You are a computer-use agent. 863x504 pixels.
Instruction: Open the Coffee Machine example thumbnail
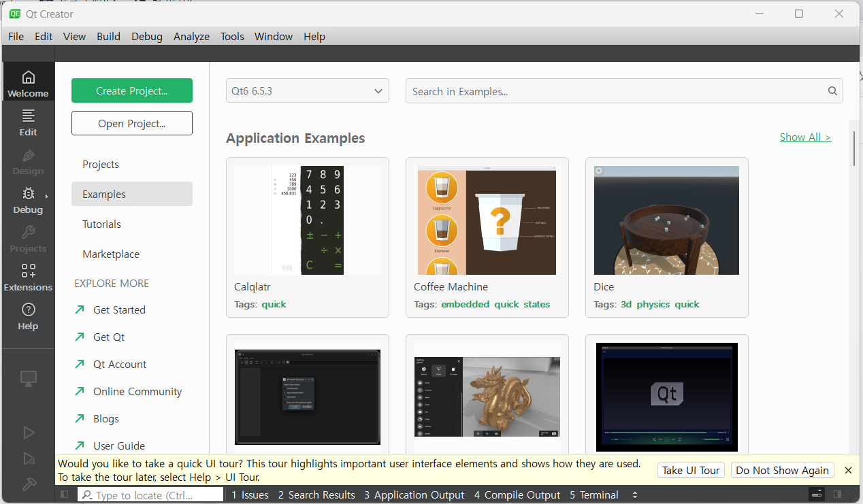point(487,220)
